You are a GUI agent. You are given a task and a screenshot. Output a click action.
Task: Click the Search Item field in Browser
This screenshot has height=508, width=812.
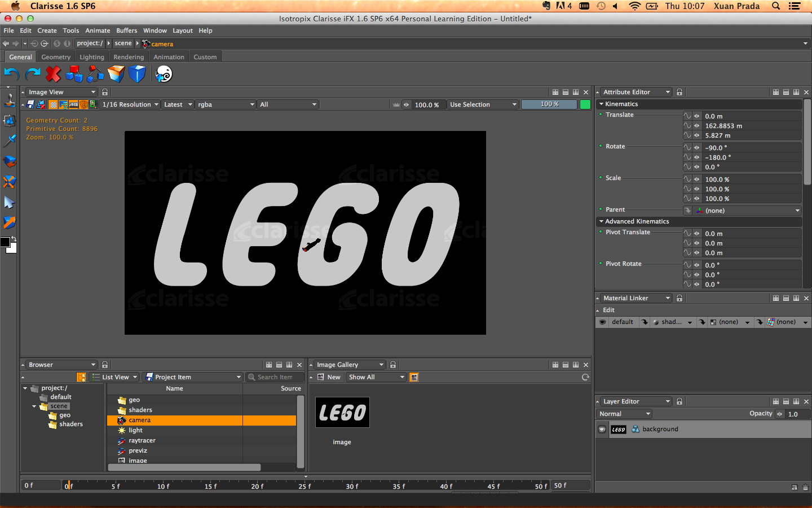pyautogui.click(x=275, y=377)
